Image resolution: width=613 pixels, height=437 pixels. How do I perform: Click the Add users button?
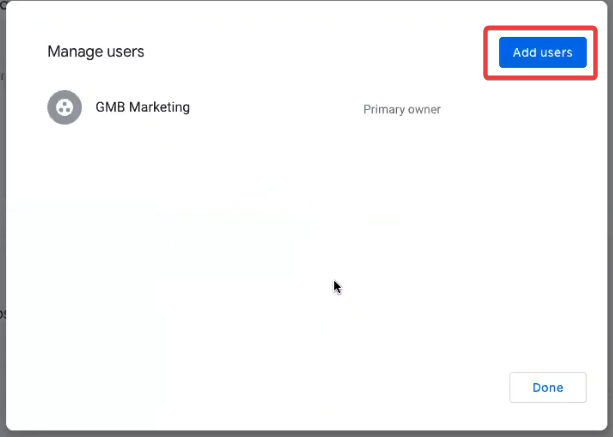coord(542,52)
